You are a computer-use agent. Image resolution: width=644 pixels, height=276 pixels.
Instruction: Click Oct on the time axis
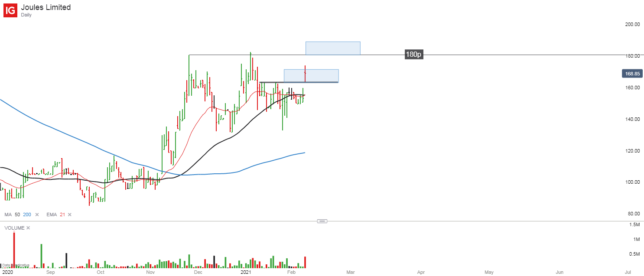[x=101, y=273]
